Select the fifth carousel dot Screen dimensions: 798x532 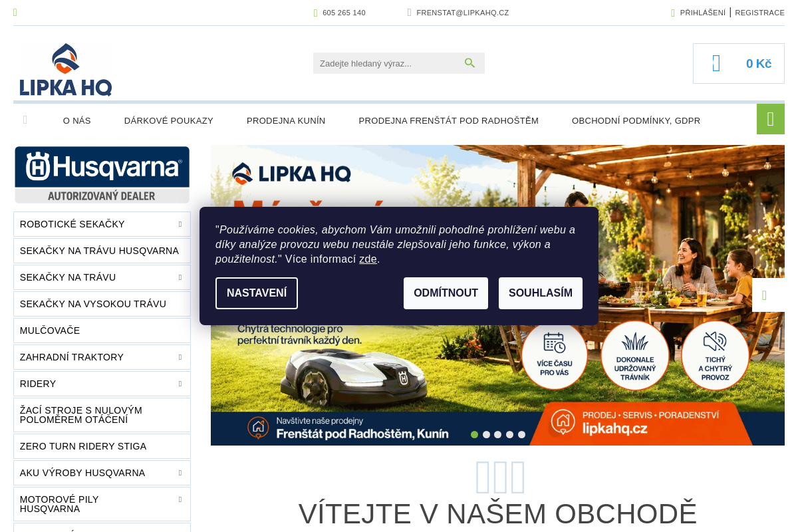(x=521, y=434)
